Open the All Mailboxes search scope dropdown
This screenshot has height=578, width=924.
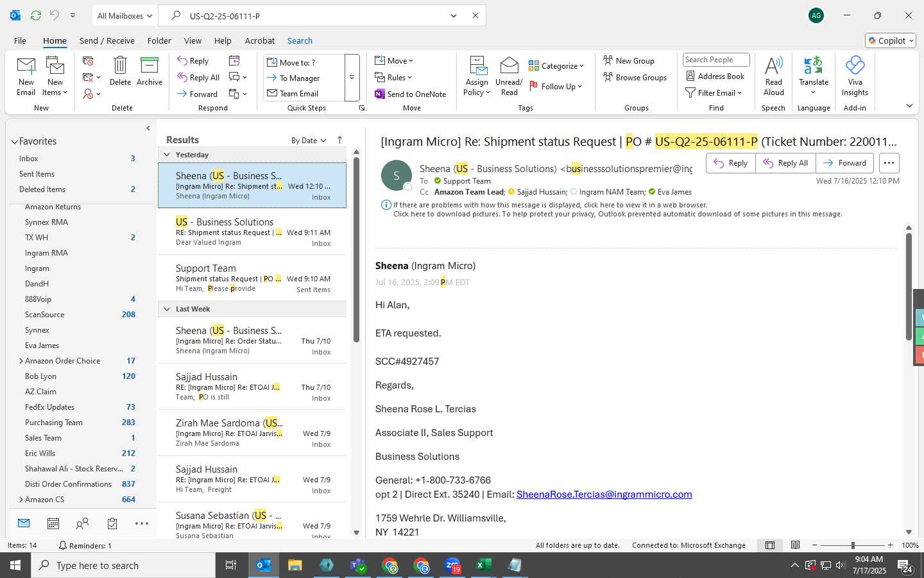coord(124,15)
